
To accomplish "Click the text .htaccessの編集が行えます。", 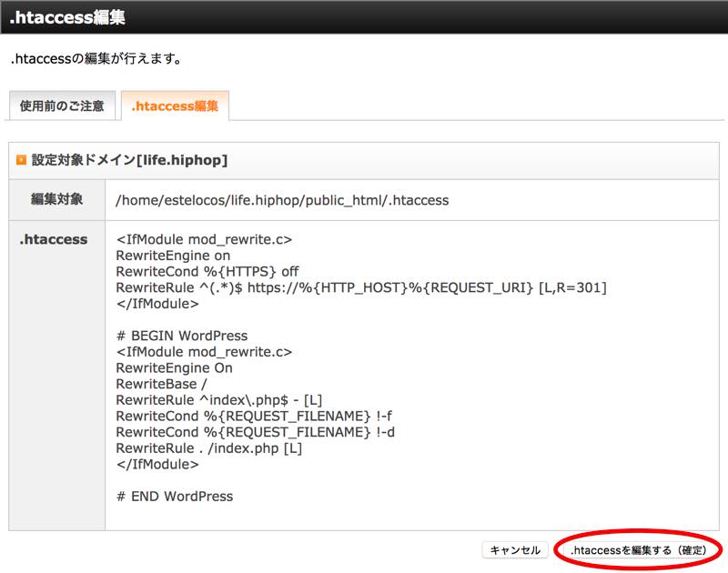I will pos(96,59).
